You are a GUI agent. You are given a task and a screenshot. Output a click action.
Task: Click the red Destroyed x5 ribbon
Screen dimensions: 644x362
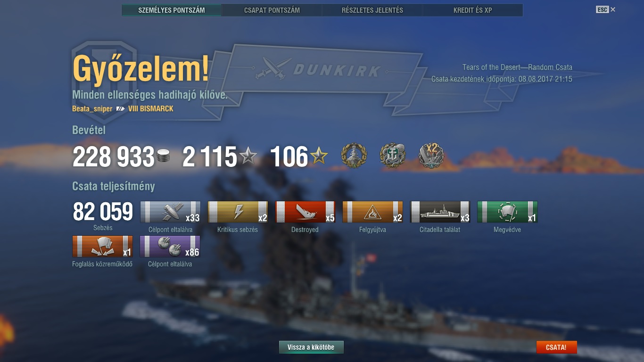click(305, 212)
